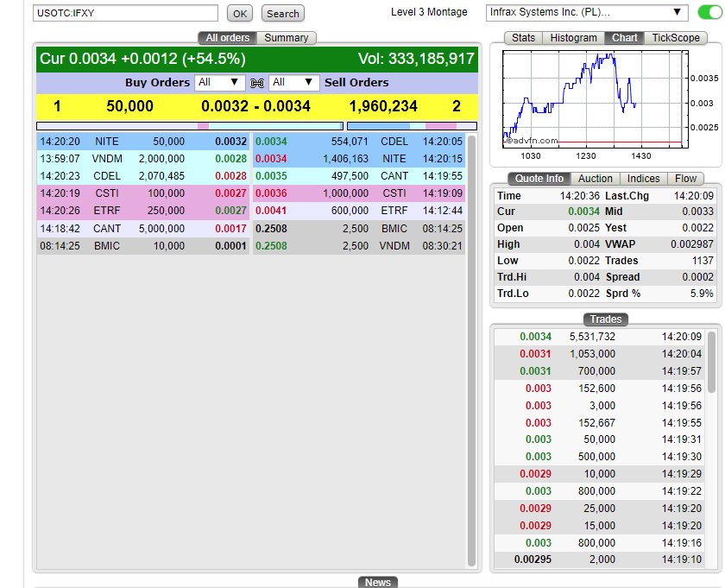
Task: Click the OK button
Action: [240, 14]
